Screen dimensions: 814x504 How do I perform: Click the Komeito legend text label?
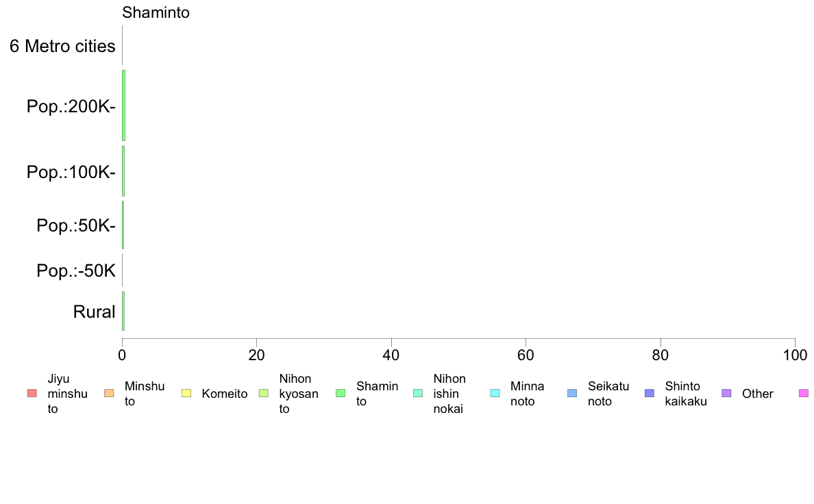point(224,394)
